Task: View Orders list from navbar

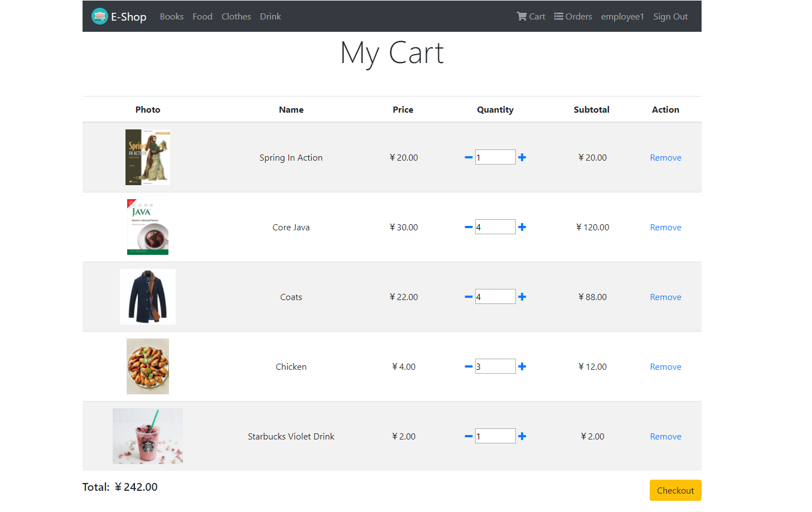Action: pyautogui.click(x=573, y=16)
